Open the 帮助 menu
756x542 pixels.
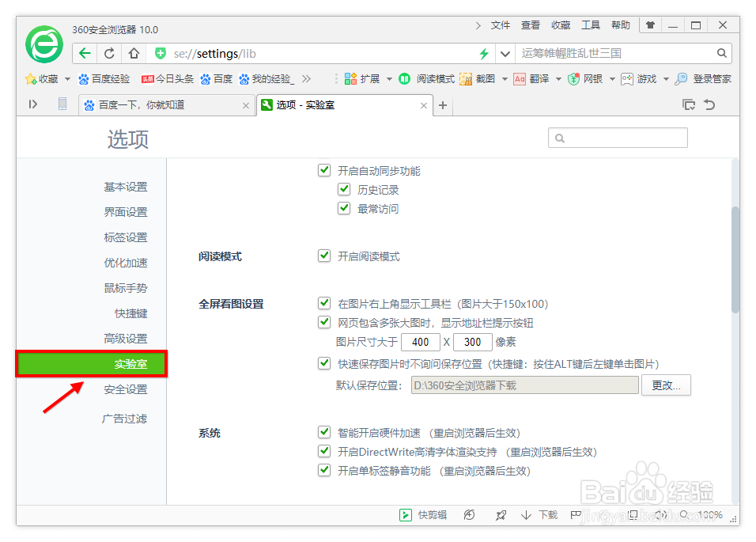pos(621,25)
